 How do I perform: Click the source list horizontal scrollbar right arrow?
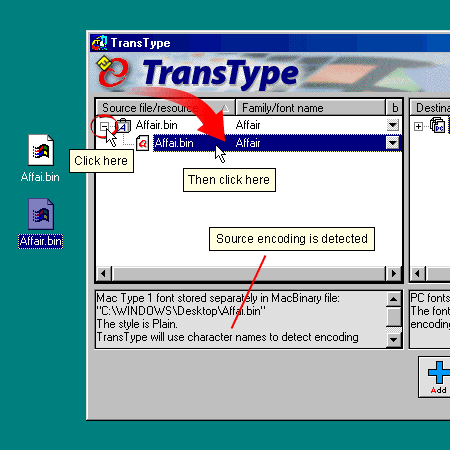click(394, 274)
